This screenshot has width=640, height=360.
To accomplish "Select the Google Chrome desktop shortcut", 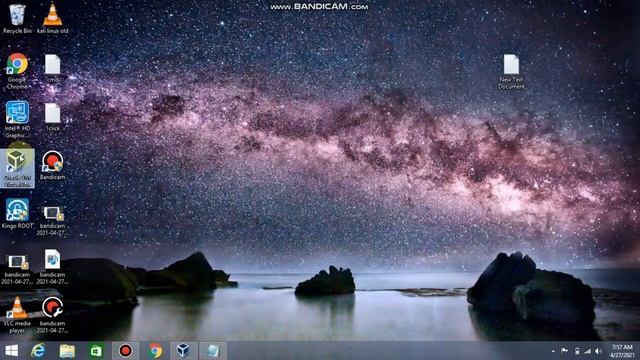I will [17, 71].
